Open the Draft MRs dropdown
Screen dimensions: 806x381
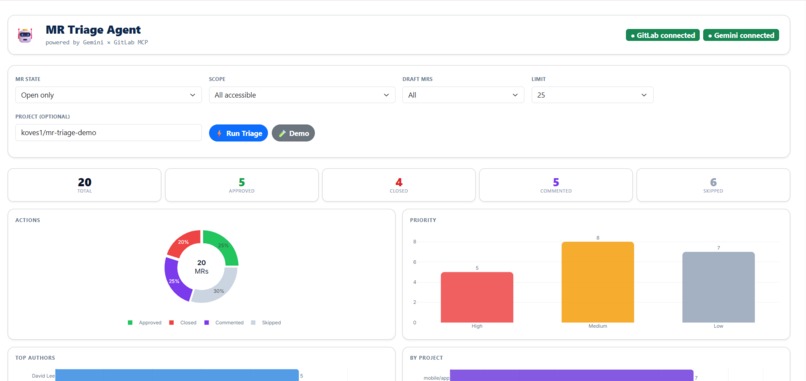coord(463,95)
